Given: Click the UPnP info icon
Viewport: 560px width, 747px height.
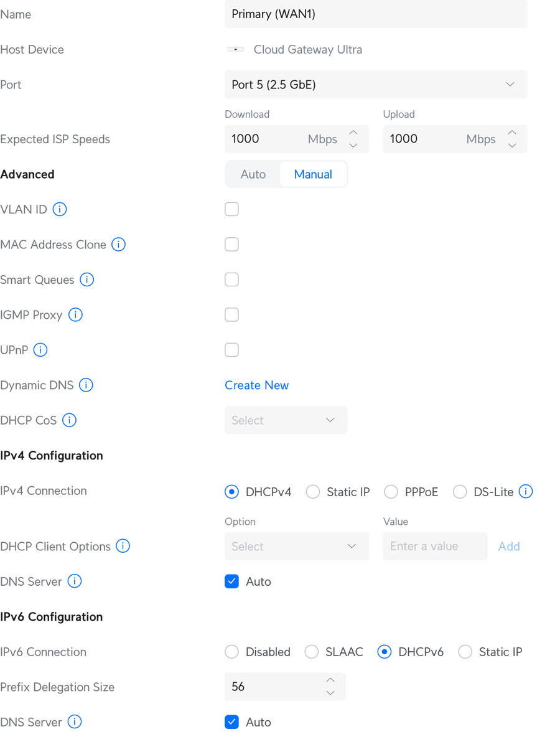Looking at the screenshot, I should [40, 350].
